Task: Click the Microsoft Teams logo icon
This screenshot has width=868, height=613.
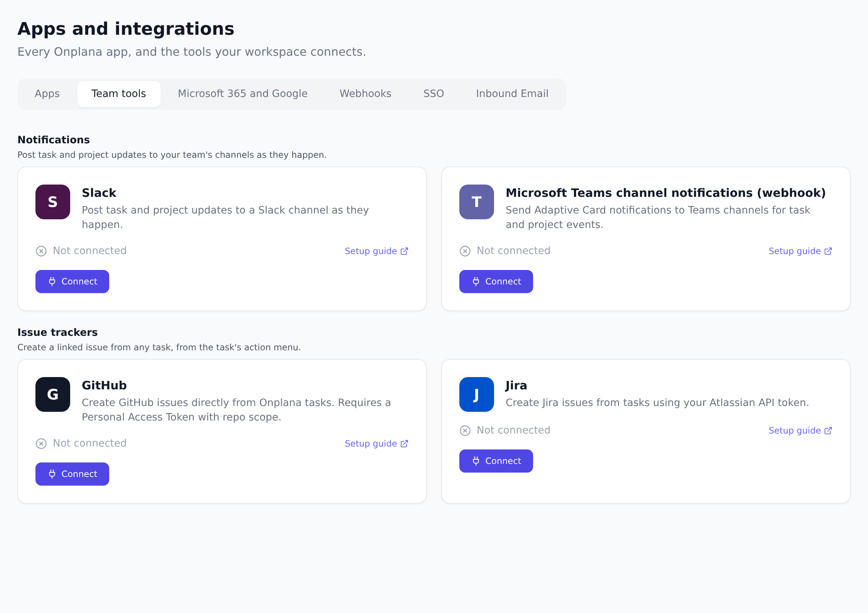Action: [x=476, y=202]
